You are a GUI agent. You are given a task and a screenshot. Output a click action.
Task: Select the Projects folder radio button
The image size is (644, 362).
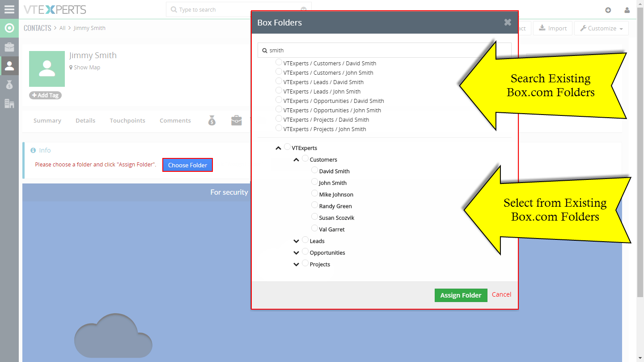(305, 263)
